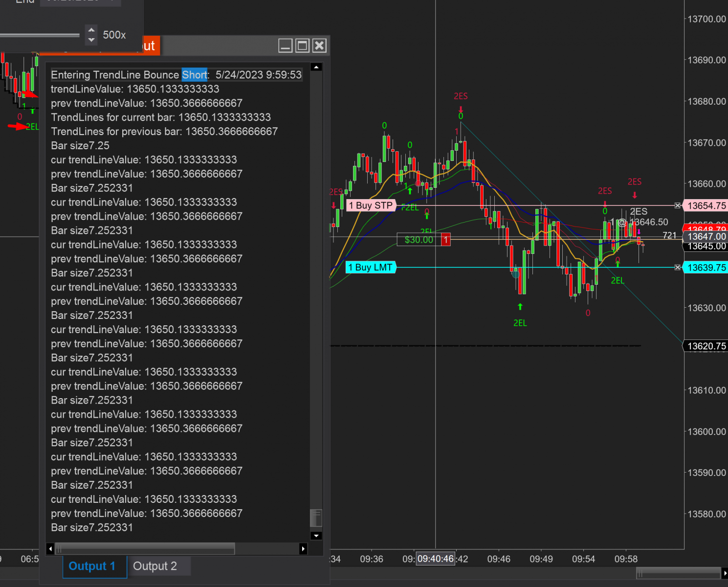This screenshot has height=587, width=728.
Task: Click the 09:36 time axis label
Action: [x=372, y=559]
